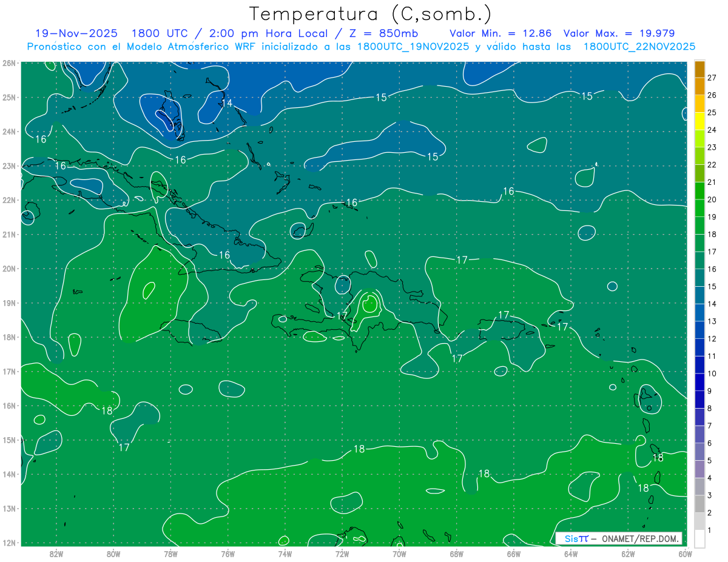Click the "8" label on the color scale
Screen dimensions: 728x562
710,408
